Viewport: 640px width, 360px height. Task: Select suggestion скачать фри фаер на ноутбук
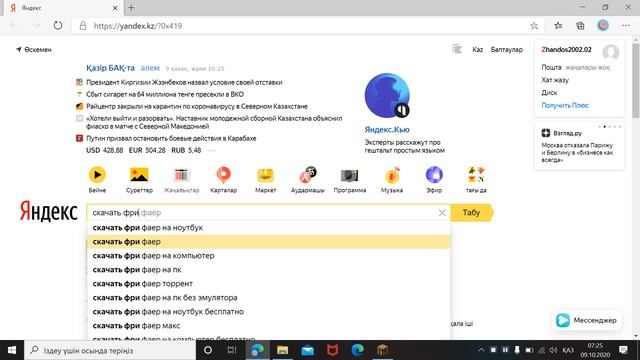(269, 228)
